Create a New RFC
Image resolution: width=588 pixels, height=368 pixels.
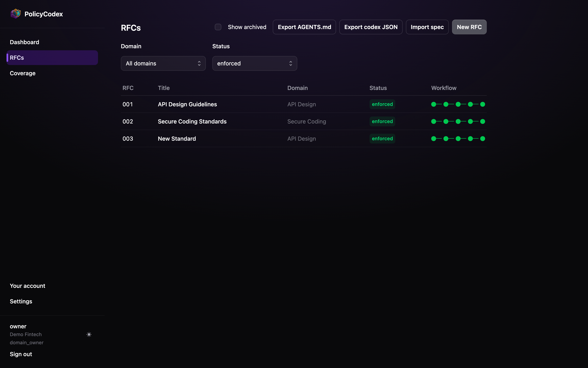(469, 27)
